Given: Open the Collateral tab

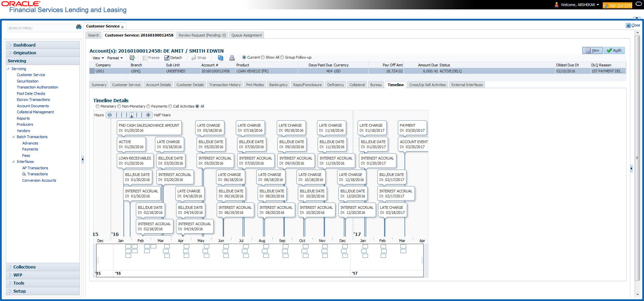Looking at the screenshot, I should (357, 85).
